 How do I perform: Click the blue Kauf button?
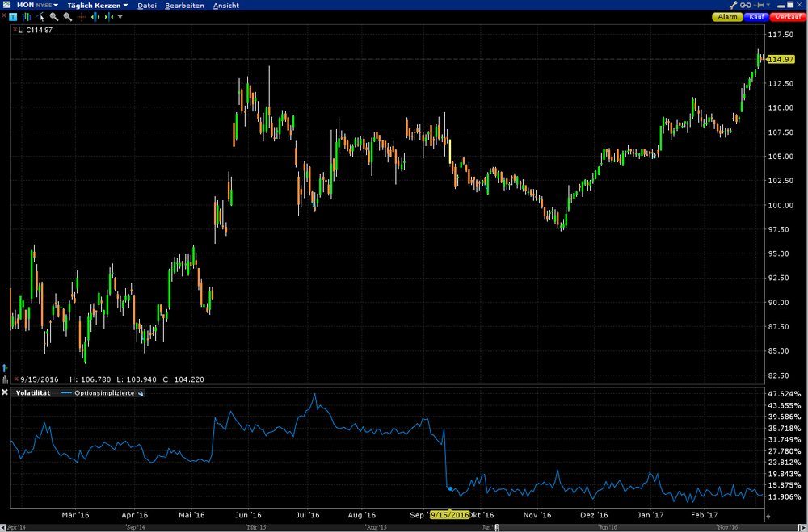click(x=756, y=17)
